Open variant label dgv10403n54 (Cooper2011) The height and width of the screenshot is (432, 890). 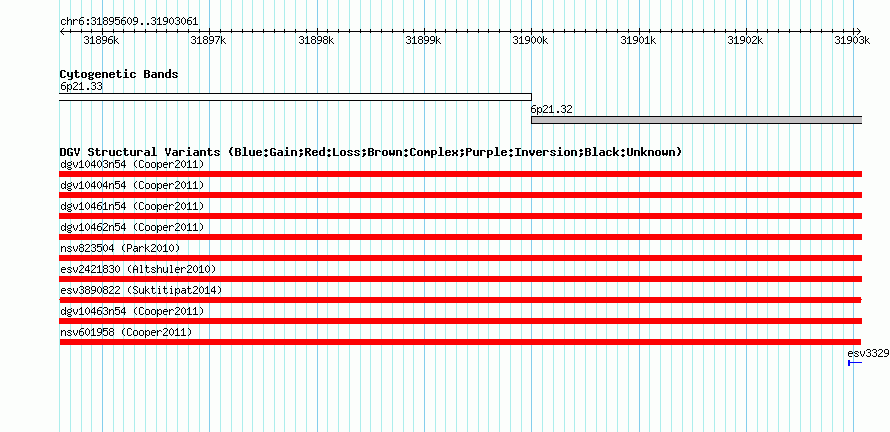(132, 165)
